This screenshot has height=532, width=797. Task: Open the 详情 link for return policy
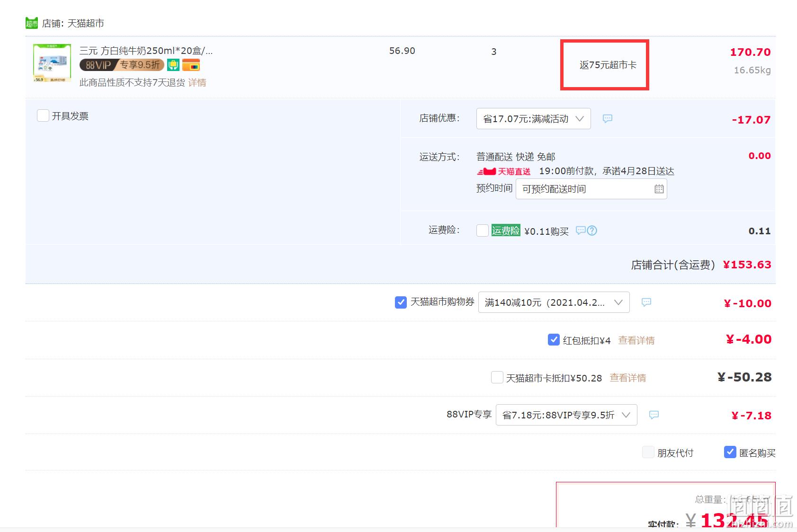click(x=197, y=83)
